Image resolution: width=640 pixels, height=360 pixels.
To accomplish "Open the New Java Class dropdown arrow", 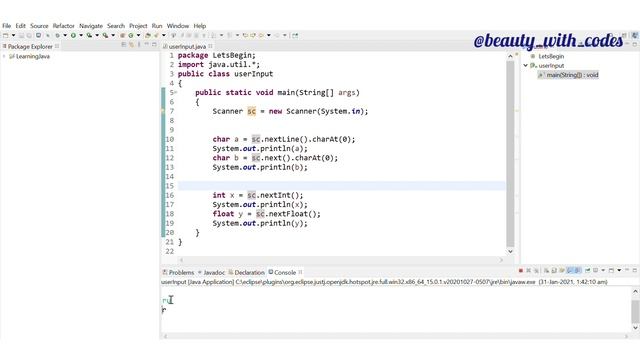I will pos(138,36).
